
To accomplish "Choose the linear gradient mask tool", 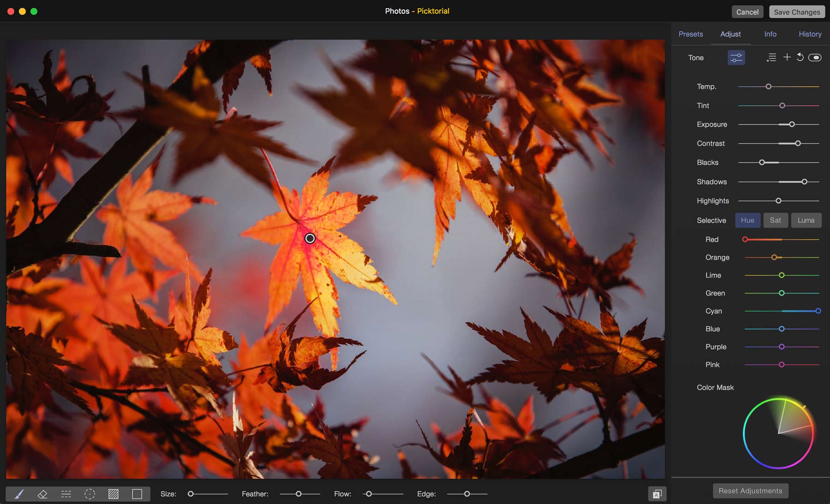I will (66, 494).
